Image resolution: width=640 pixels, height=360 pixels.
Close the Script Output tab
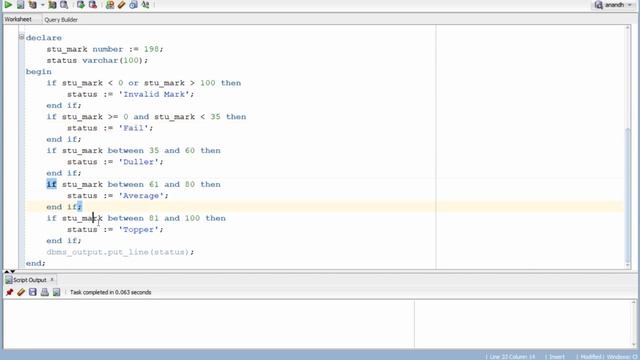tap(52, 280)
